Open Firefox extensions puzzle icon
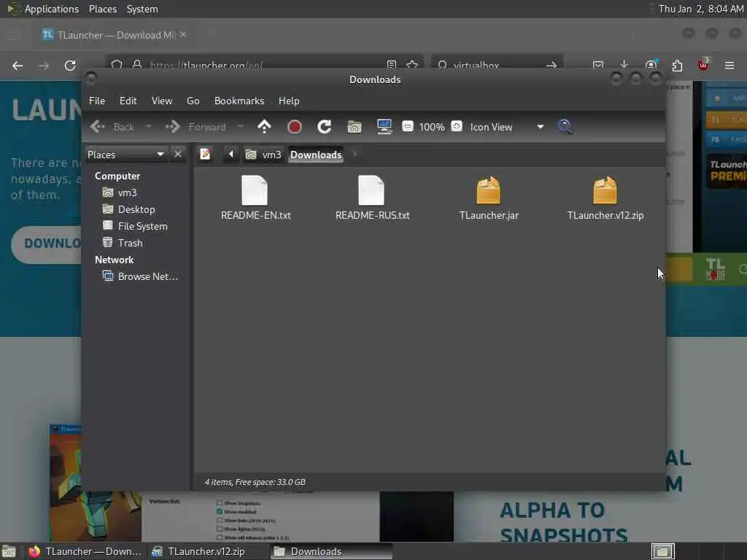This screenshot has height=560, width=747. point(677,65)
